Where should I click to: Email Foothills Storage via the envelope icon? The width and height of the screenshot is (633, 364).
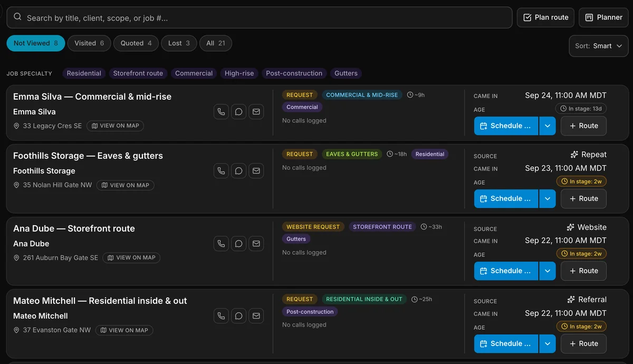click(256, 171)
